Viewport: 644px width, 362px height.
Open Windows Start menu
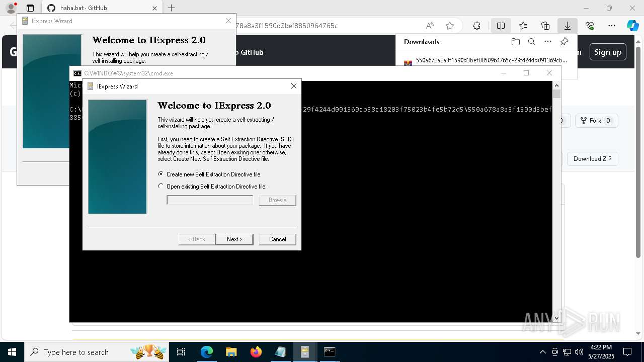pyautogui.click(x=12, y=352)
